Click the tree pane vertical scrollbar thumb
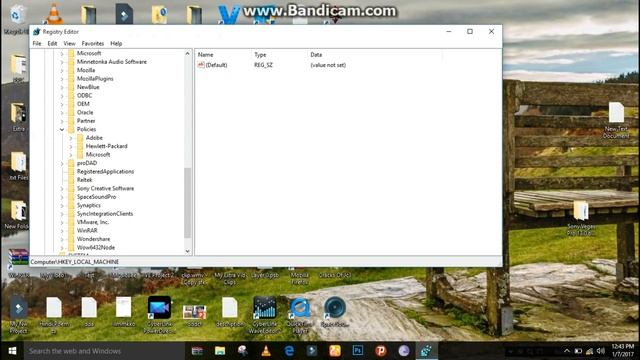The image size is (640, 360). pos(187,202)
